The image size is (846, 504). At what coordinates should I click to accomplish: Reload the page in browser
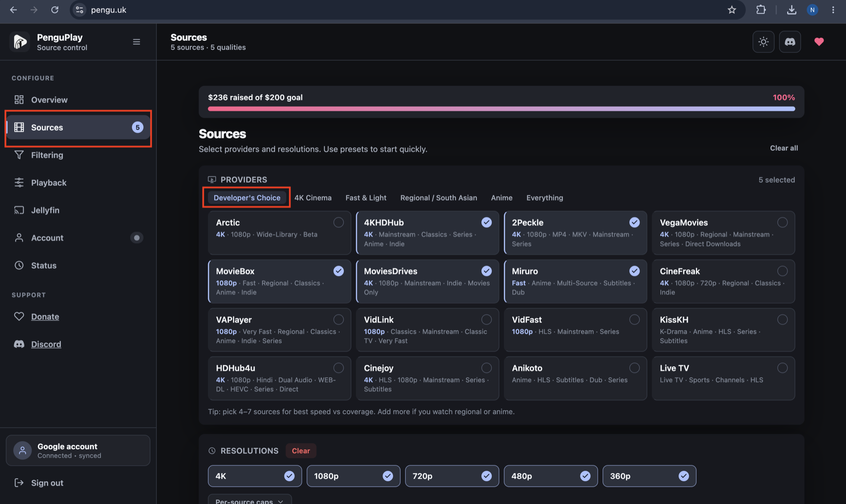[x=55, y=10]
